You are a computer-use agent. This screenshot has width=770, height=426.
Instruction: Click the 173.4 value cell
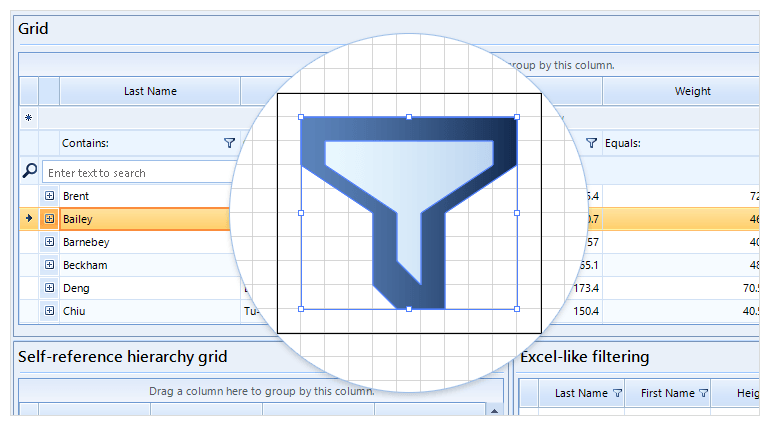(x=586, y=288)
